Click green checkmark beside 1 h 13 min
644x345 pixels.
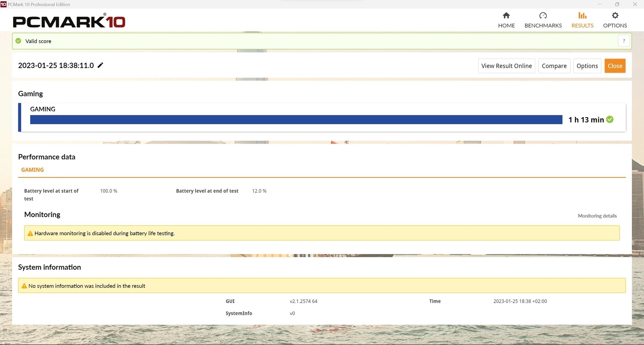[610, 119]
